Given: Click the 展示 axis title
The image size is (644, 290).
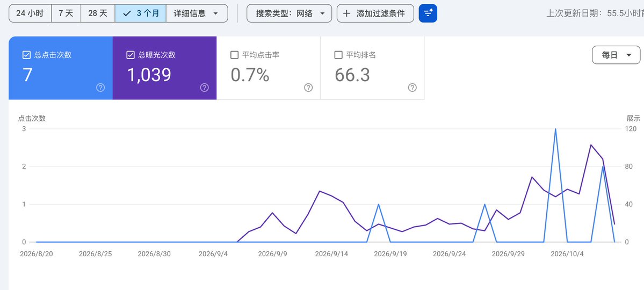Looking at the screenshot, I should point(633,119).
